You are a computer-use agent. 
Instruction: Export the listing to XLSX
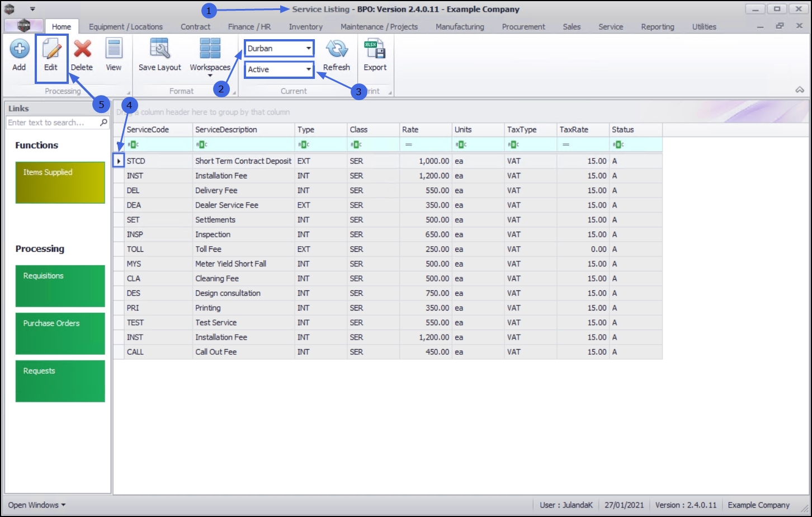click(x=375, y=49)
